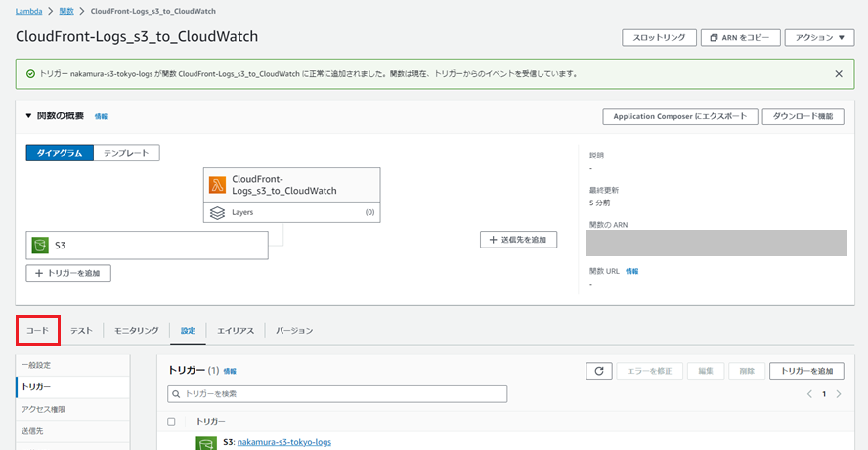Click the CloudFront-Logs_s3_to_CloudWatch function box
This screenshot has height=450, width=868.
291,185
